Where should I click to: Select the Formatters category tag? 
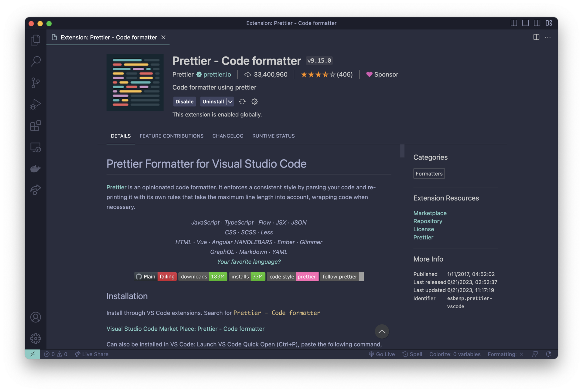pos(429,174)
